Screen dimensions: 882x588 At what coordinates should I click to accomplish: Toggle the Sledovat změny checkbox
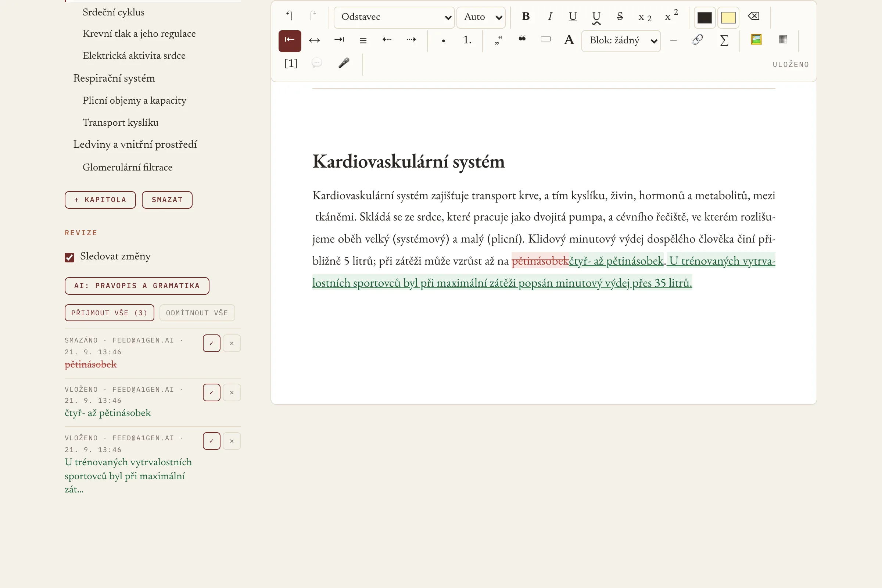pyautogui.click(x=69, y=257)
